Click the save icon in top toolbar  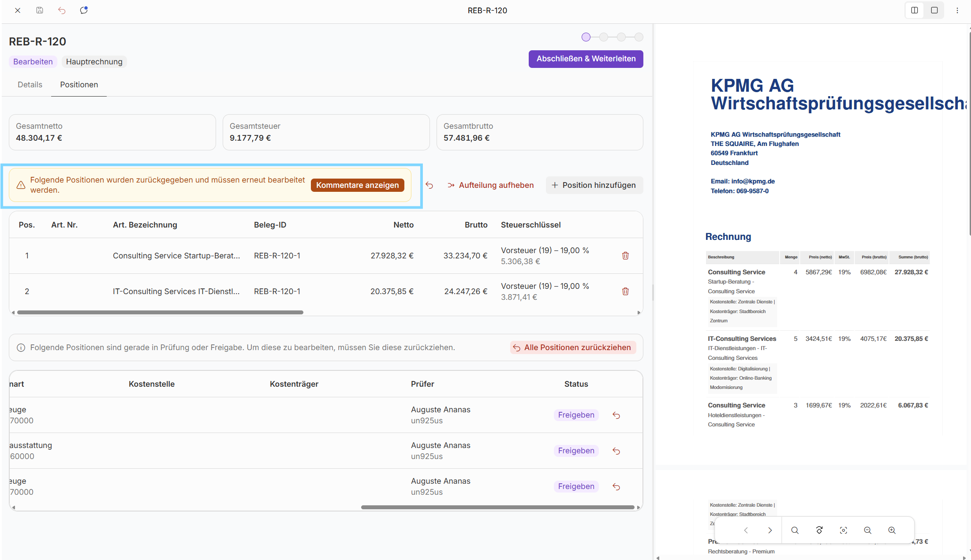40,10
